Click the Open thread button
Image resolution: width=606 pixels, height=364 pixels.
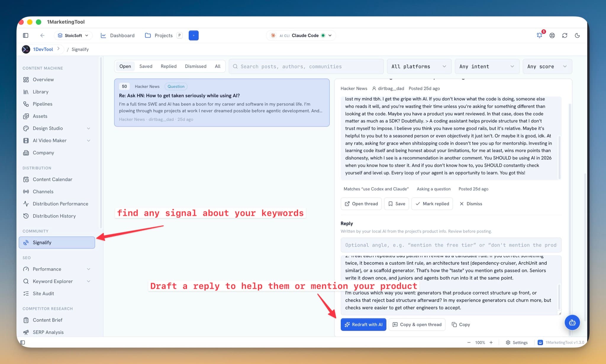point(361,204)
